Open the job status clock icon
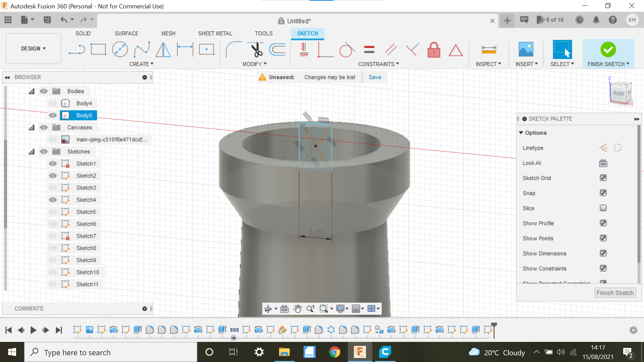Viewport: 644px width, 362px height. click(x=579, y=20)
